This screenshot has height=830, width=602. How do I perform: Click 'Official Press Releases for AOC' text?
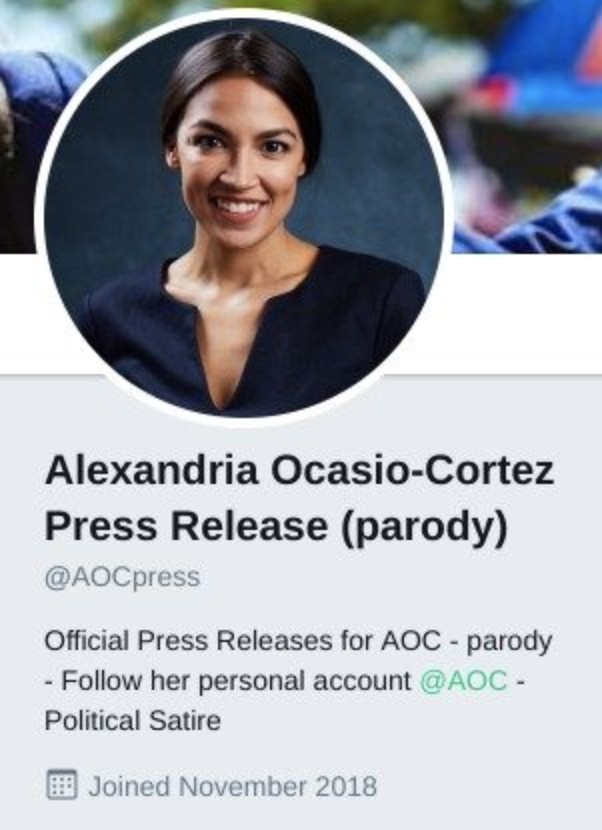[x=242, y=640]
